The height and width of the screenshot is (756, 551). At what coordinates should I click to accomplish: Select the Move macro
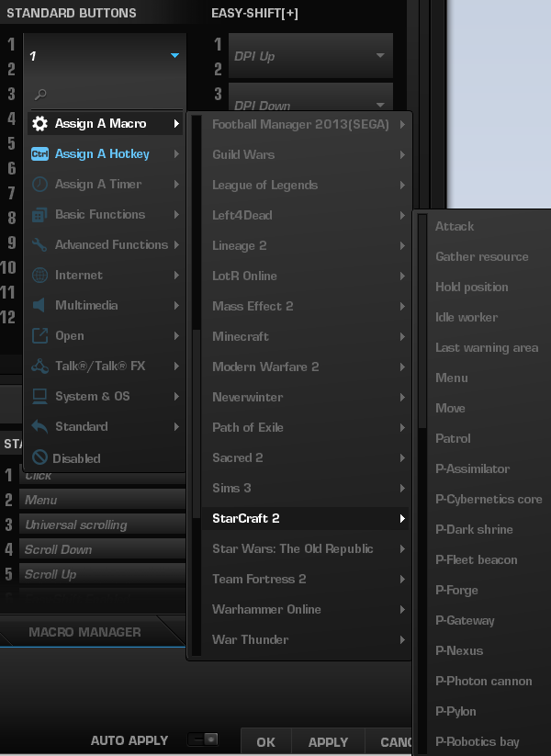coord(450,409)
